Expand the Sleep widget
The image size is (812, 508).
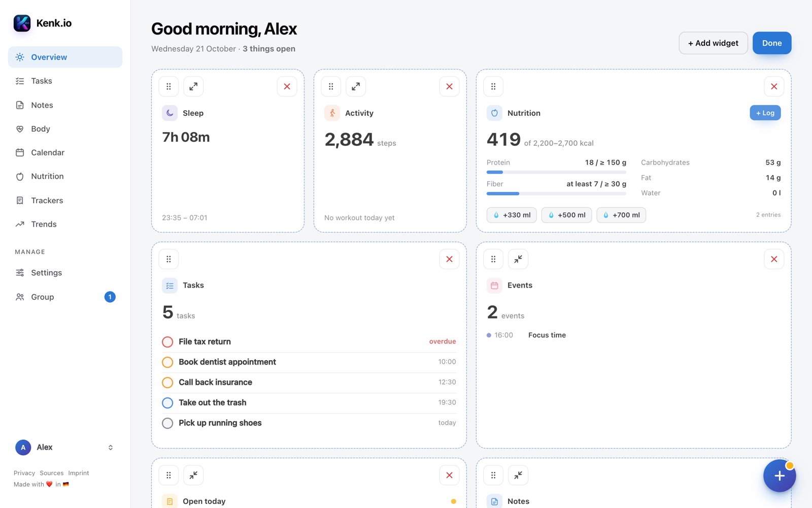click(193, 86)
